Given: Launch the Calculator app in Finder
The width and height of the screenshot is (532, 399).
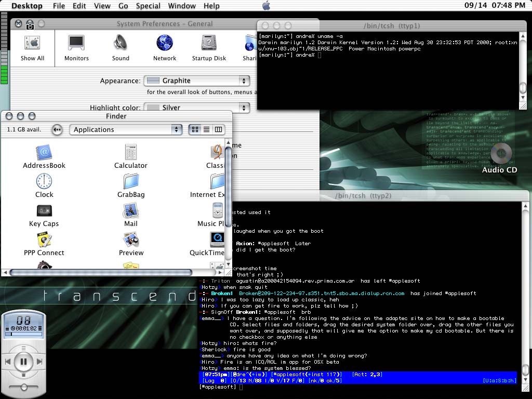Looking at the screenshot, I should tap(131, 153).
